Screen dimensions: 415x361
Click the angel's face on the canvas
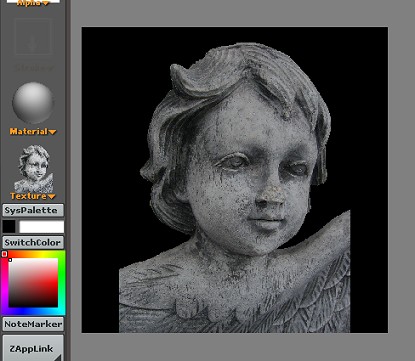(250, 180)
